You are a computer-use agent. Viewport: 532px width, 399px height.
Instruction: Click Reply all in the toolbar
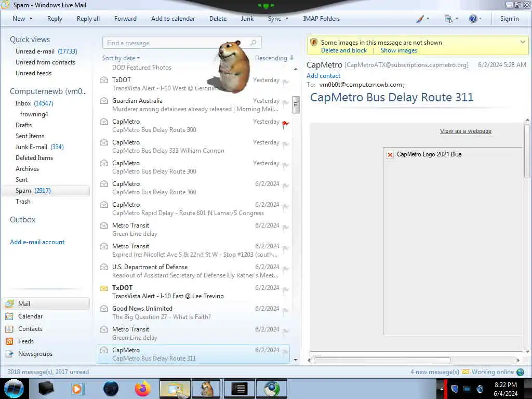88,19
